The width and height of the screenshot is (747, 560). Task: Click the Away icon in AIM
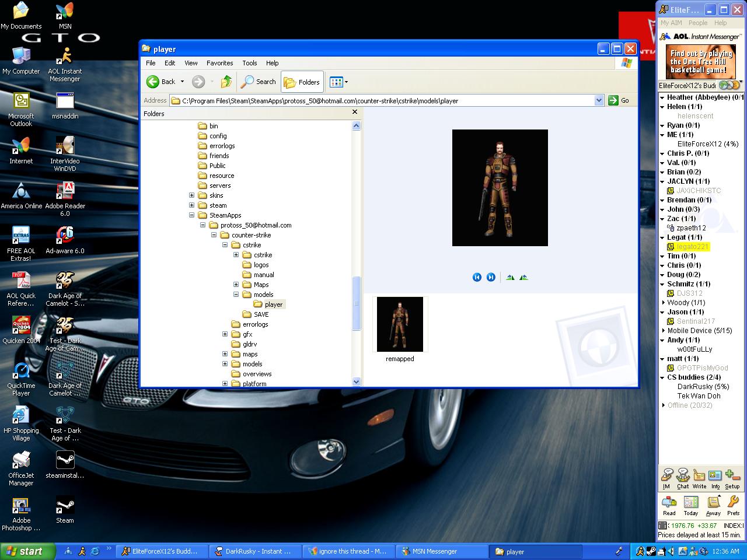[x=713, y=505]
